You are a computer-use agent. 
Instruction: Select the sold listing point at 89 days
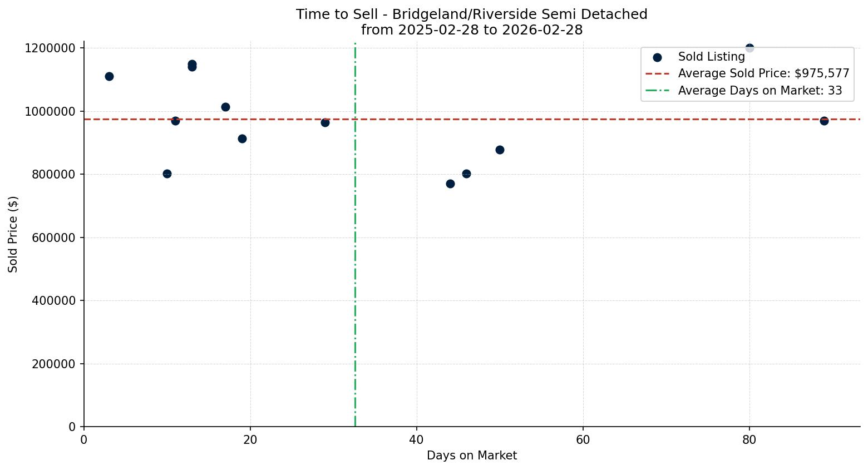tap(824, 121)
